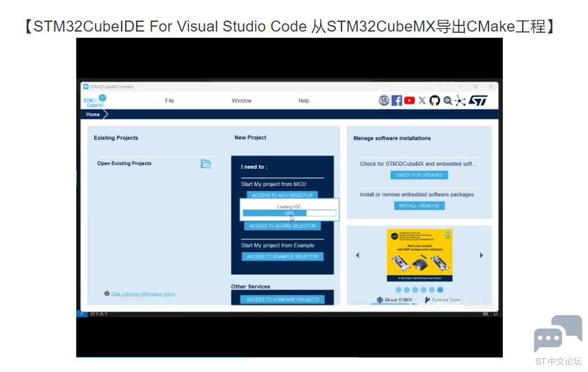The width and height of the screenshot is (588, 372).
Task: Click ACCESS TO COMPARE PROJECTS button
Action: (x=283, y=299)
